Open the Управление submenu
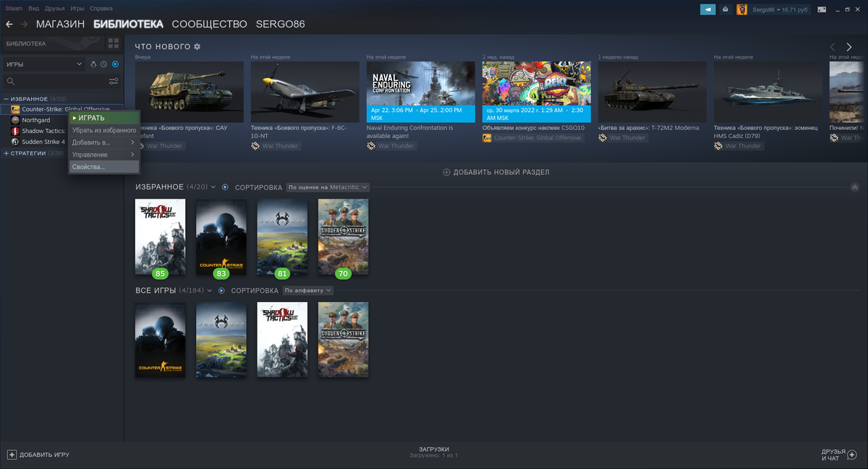868x469 pixels. tap(104, 155)
